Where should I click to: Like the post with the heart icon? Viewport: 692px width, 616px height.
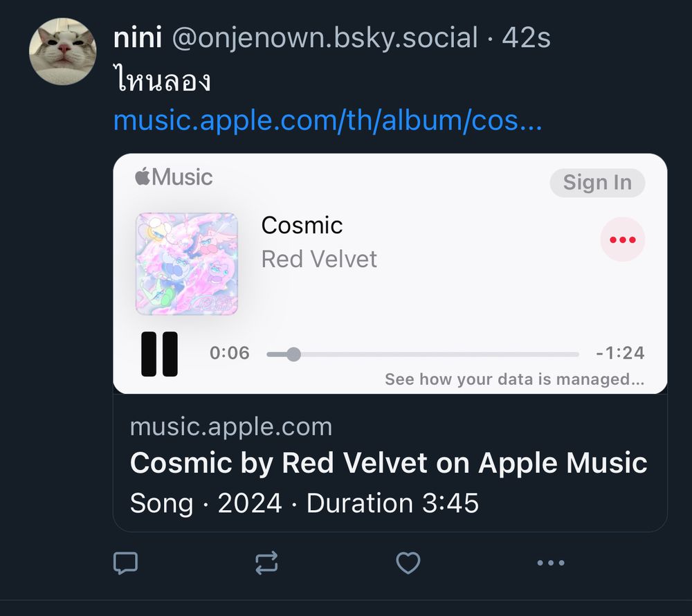408,563
